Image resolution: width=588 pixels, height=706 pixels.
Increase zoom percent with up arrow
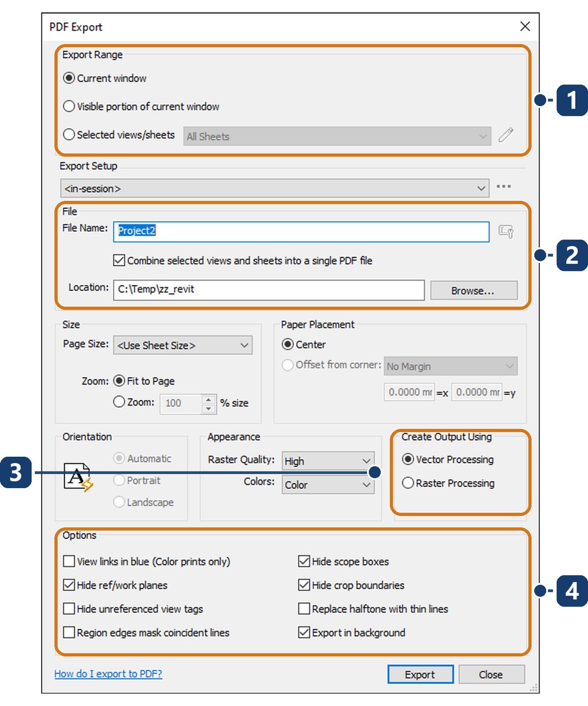click(209, 399)
